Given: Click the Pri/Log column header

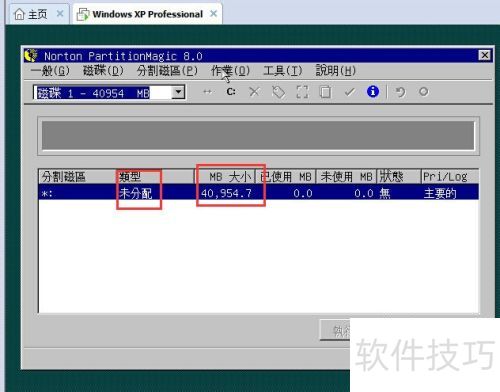Looking at the screenshot, I should (x=450, y=177).
